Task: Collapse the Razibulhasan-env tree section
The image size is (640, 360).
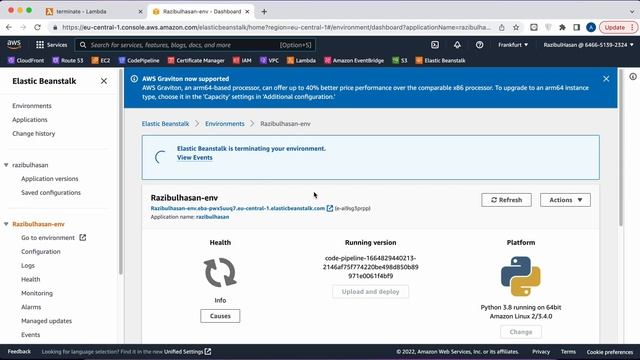Action: tap(6, 224)
